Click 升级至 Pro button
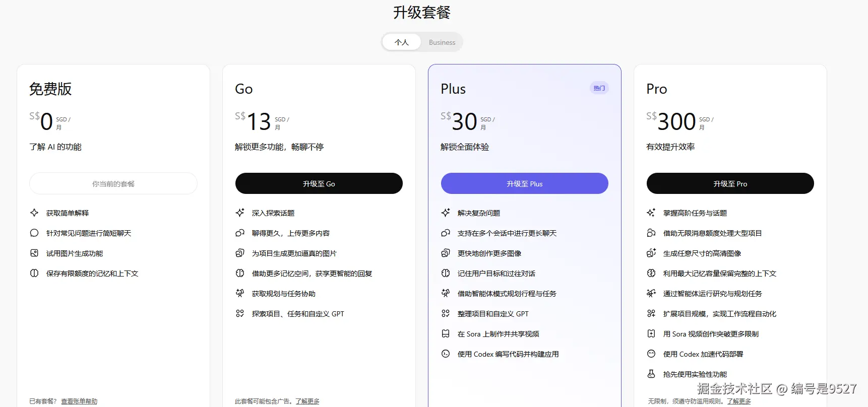Screen dimensions: 868x407 pos(730,183)
